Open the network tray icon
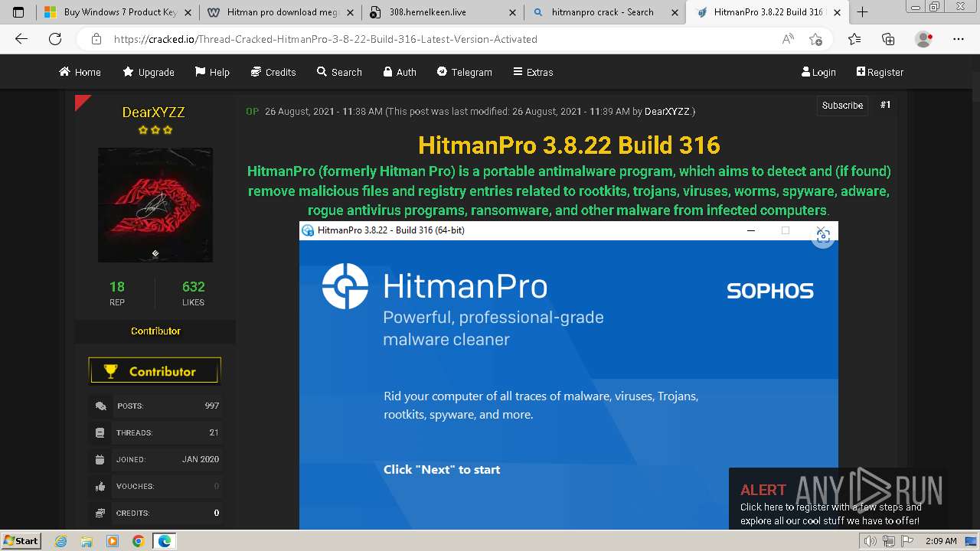This screenshot has height=551, width=980. (888, 542)
